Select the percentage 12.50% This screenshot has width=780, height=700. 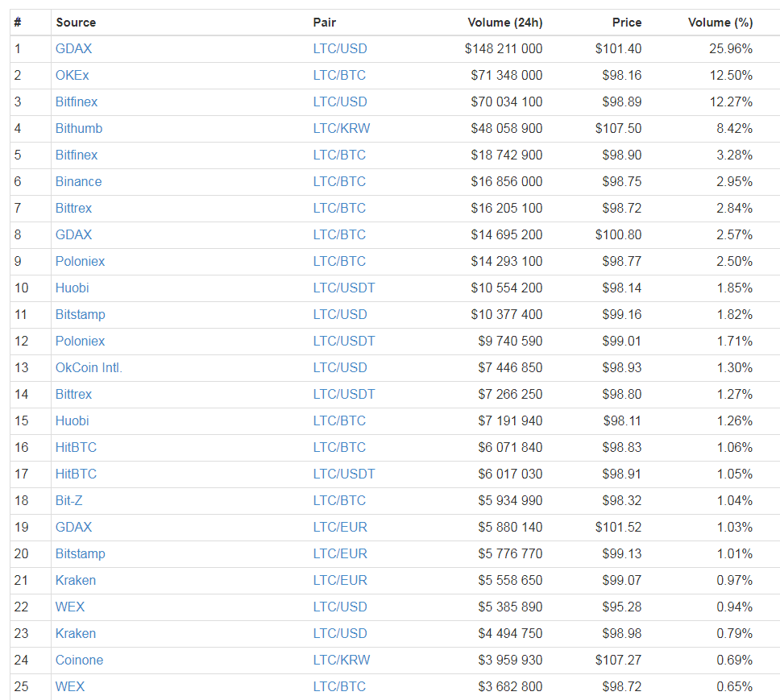tap(731, 75)
